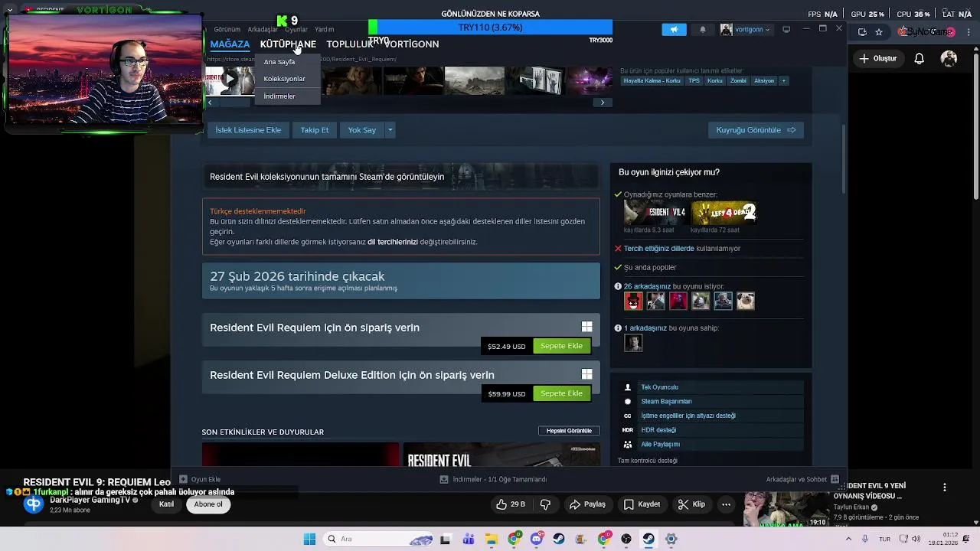
Task: Click Oyun Ekle plus icon in footer
Action: coord(183,479)
